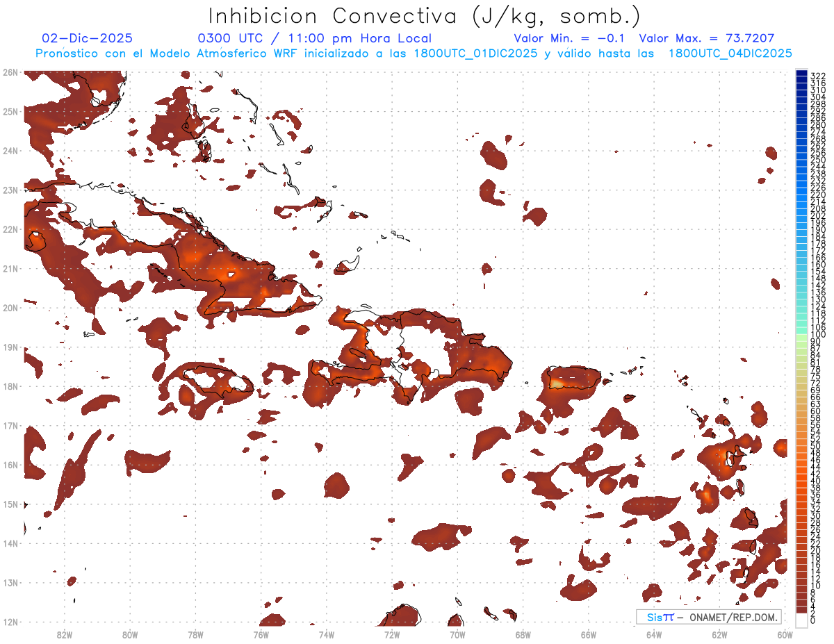Click longitude axis label "78W"
The height and width of the screenshot is (644, 834).
point(195,635)
